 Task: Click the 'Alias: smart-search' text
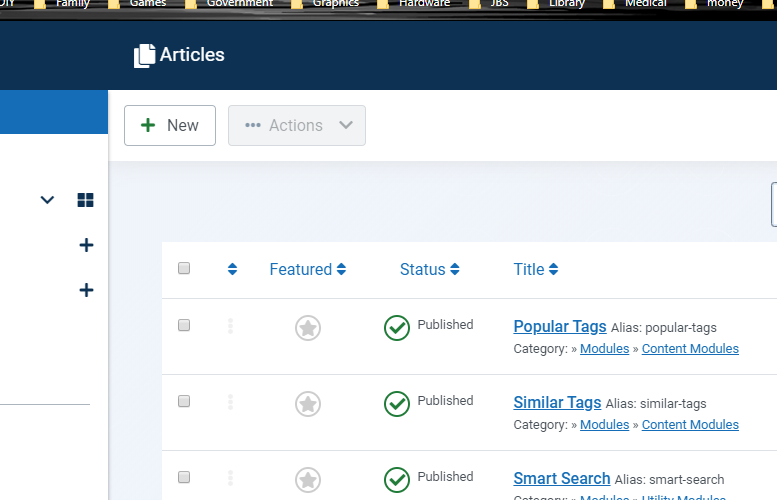669,479
